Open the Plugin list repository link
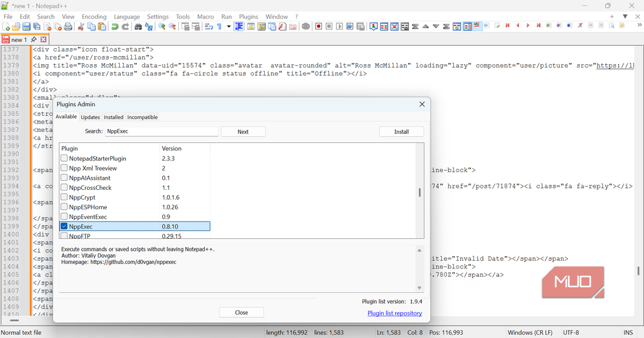Viewport: 644px width, 338px height. 395,313
